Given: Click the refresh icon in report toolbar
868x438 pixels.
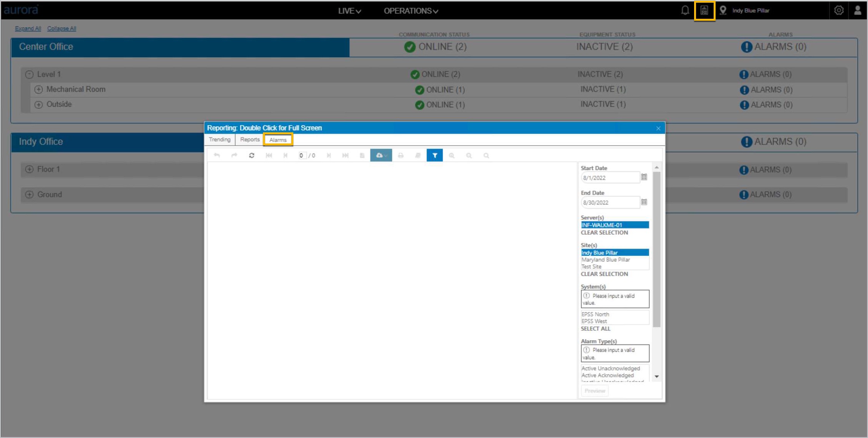Looking at the screenshot, I should (x=251, y=155).
